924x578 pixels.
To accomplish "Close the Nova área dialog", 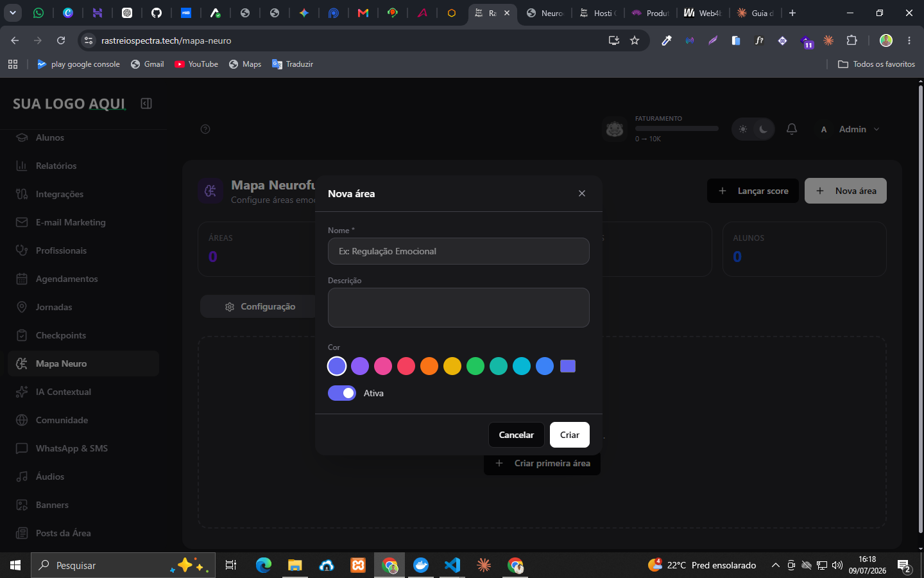I will coord(582,193).
